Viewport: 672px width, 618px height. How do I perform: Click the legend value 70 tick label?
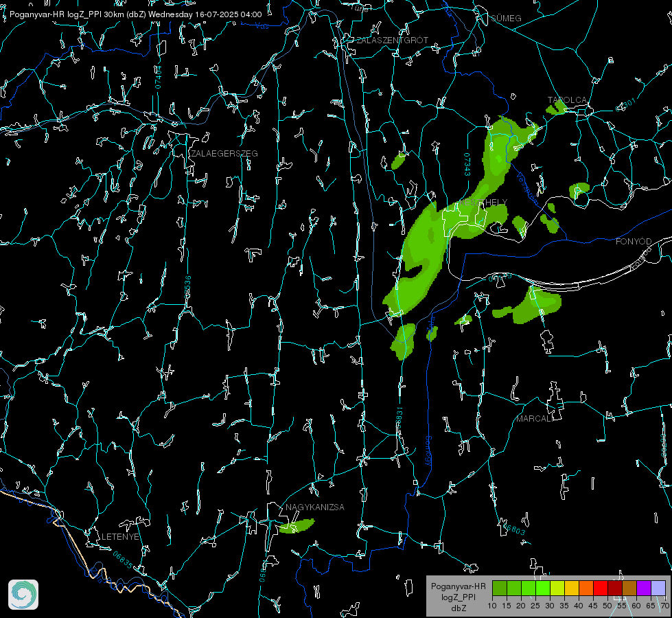pos(664,606)
